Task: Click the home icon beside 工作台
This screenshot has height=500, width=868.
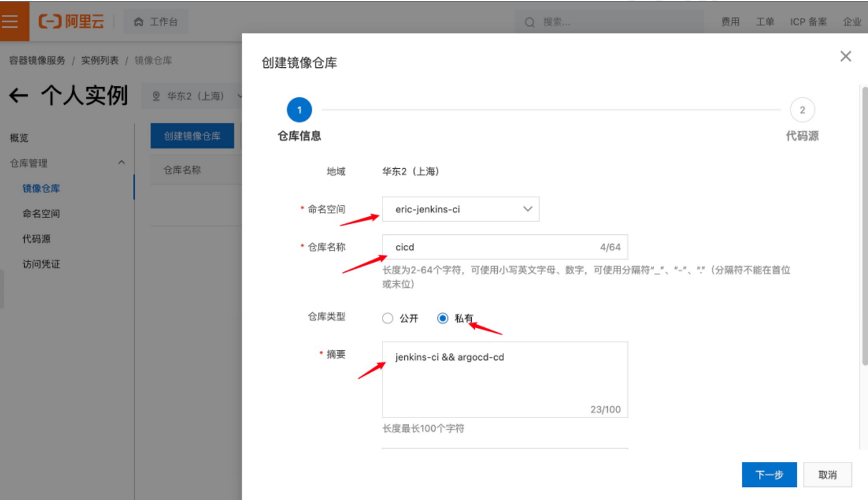Action: [138, 22]
